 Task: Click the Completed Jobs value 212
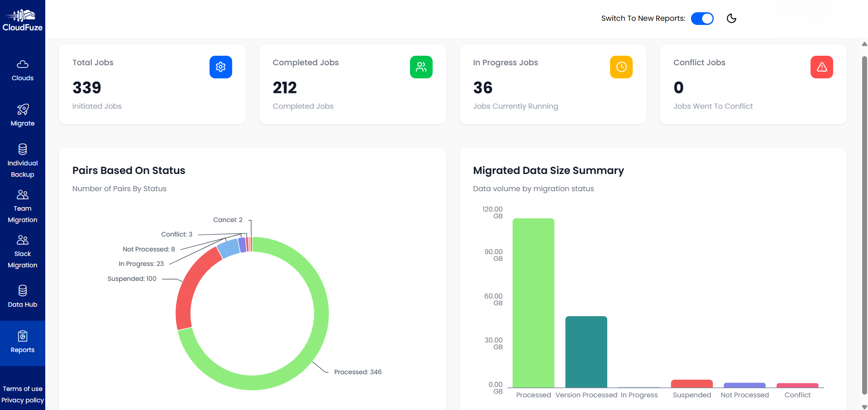point(285,87)
